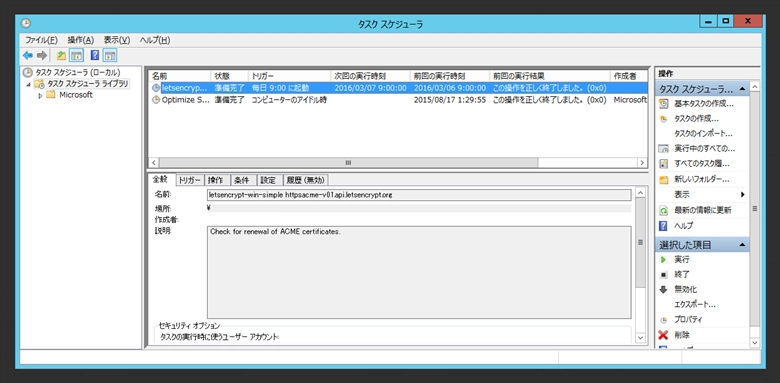Click the 2016/03/07 9:00:00 next run cell
This screenshot has width=780, height=383.
(370, 88)
